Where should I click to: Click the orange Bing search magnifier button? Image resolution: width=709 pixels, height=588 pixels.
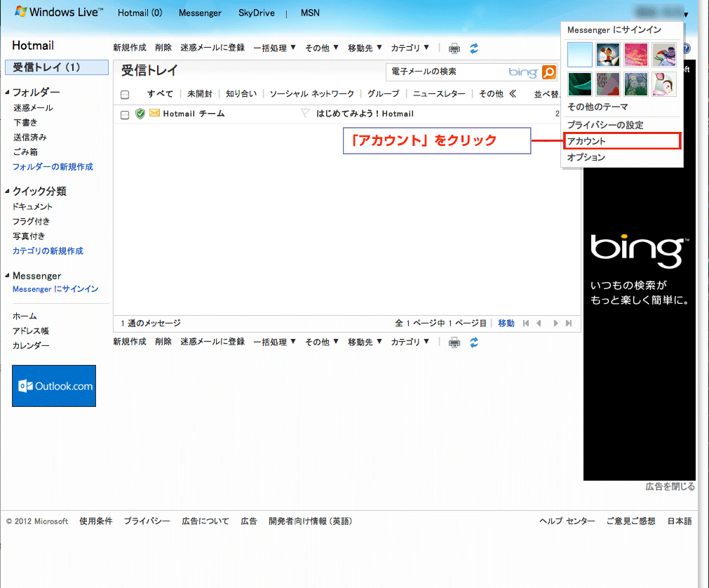(548, 72)
